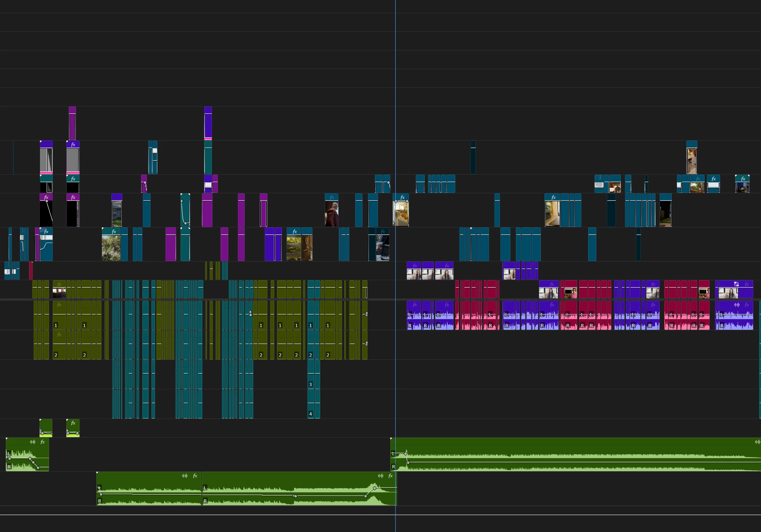Click the fx badge on the living room clip

click(403, 197)
